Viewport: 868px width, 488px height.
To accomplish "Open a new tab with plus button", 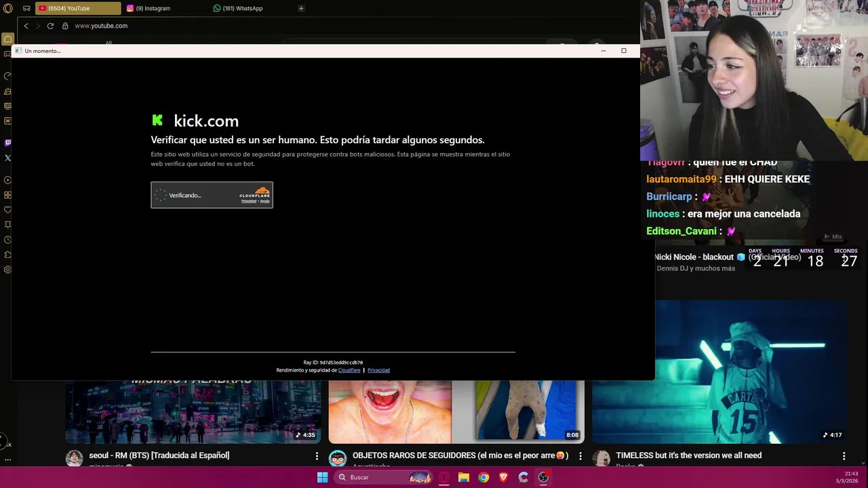I will click(x=301, y=8).
